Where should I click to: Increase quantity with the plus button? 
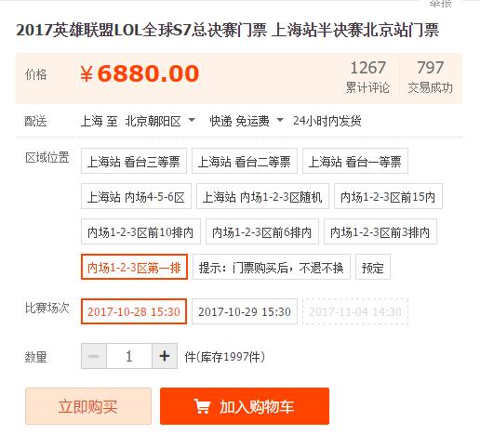coord(165,356)
